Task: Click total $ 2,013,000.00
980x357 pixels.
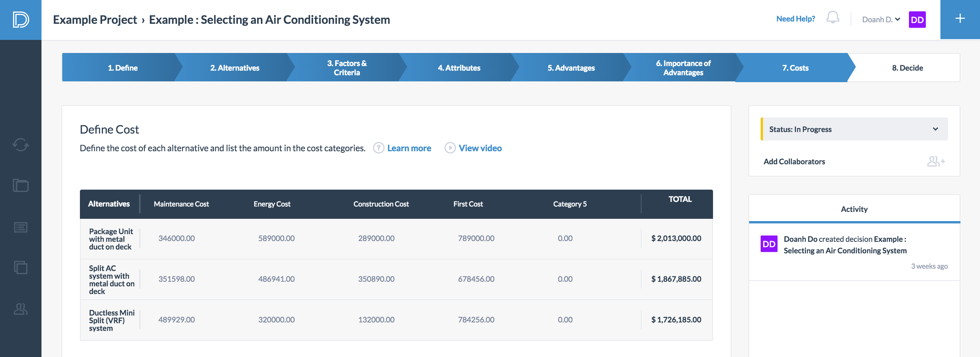Action: pyautogui.click(x=676, y=238)
